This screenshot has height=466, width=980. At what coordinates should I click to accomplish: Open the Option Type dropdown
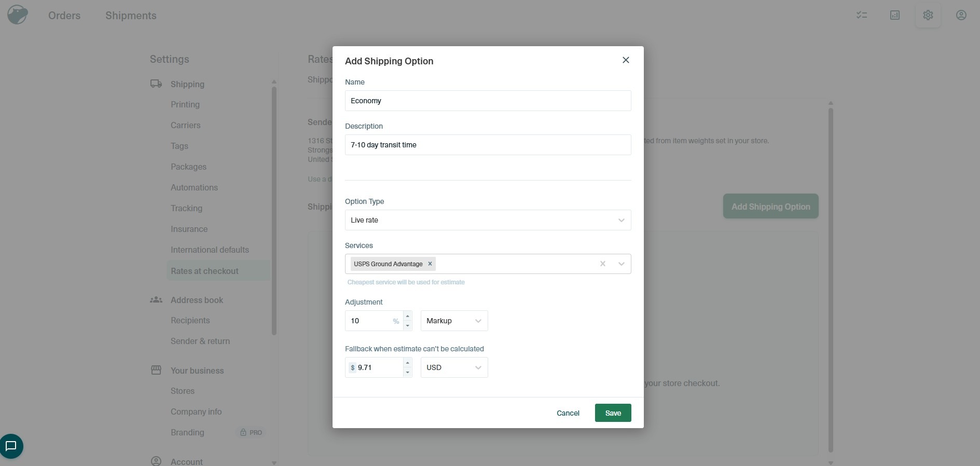tap(488, 220)
